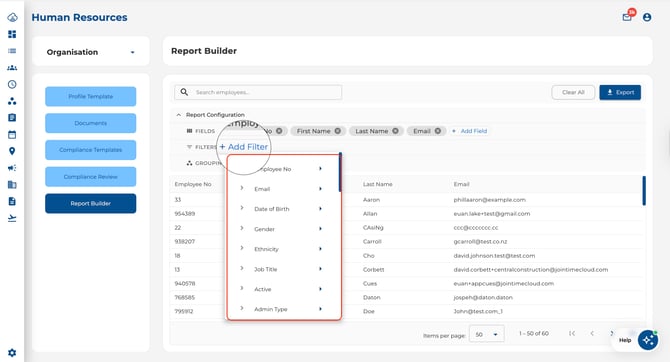Expand the Job Title filter option
The image size is (670, 362).
(241, 268)
